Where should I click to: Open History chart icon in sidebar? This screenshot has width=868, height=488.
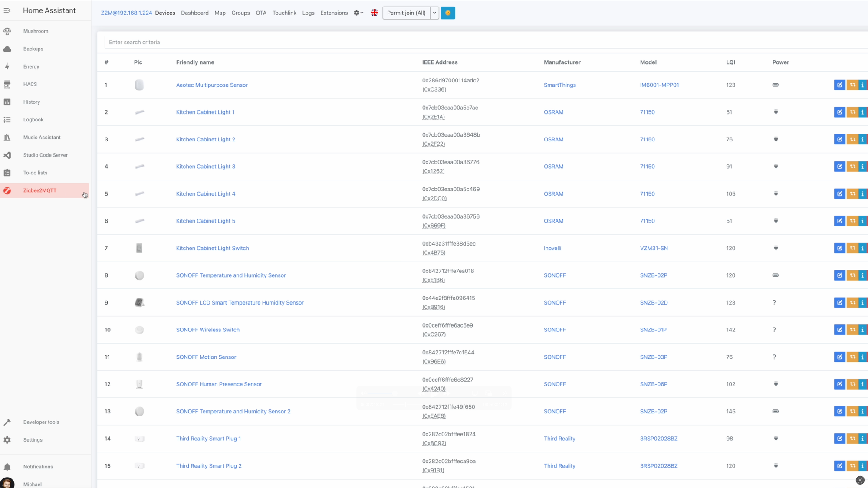[7, 102]
